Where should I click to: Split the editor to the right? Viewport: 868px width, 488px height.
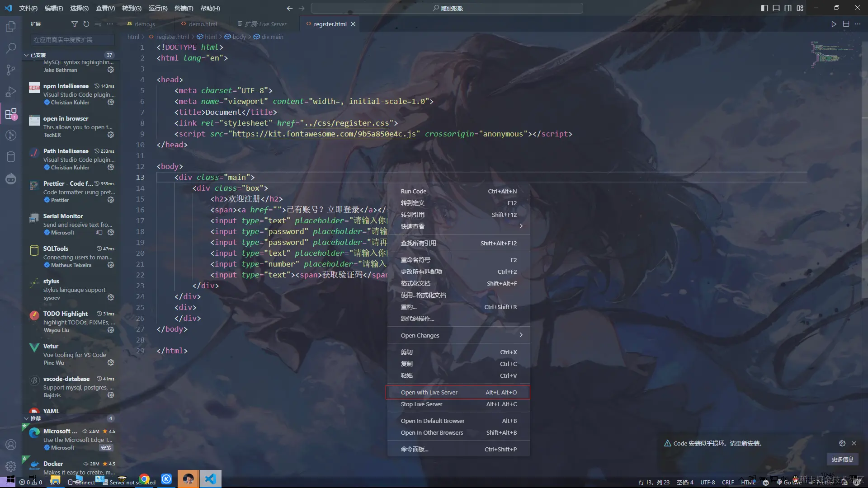tap(846, 24)
